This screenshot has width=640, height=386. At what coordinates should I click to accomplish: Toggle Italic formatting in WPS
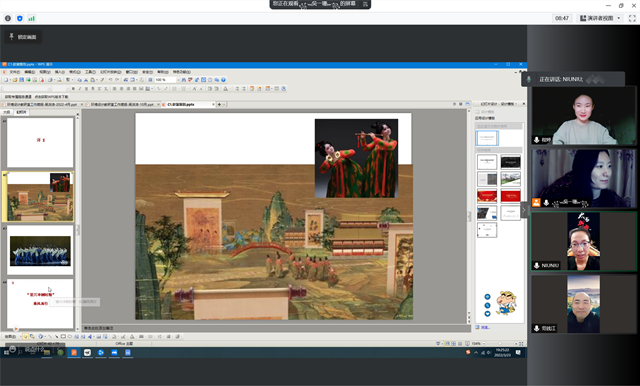(x=80, y=89)
